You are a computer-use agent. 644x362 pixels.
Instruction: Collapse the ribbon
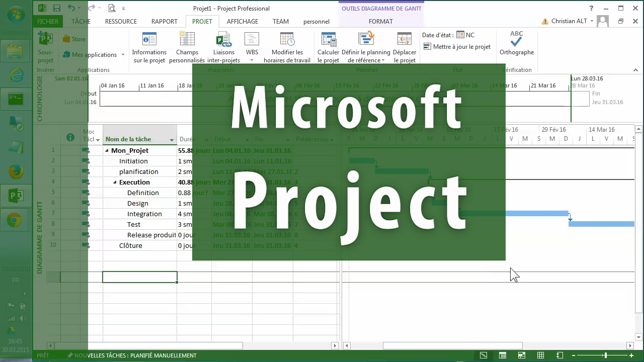tap(635, 70)
